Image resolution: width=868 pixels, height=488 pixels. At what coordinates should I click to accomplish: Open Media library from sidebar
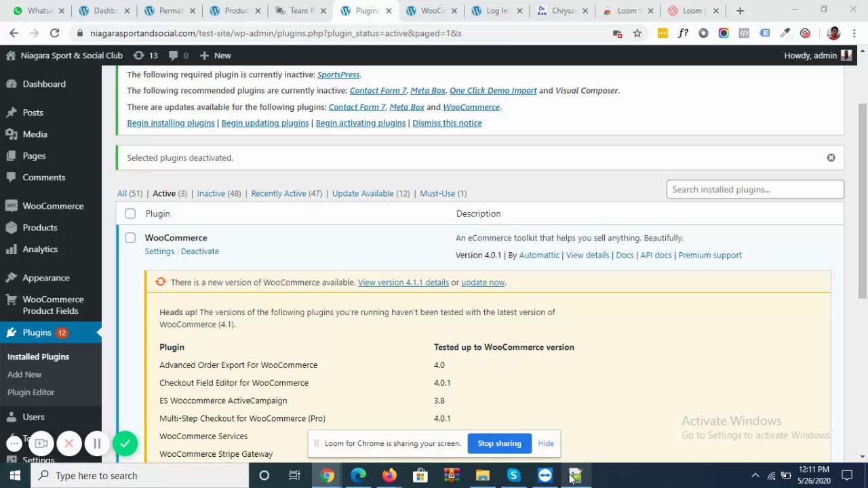(x=35, y=134)
